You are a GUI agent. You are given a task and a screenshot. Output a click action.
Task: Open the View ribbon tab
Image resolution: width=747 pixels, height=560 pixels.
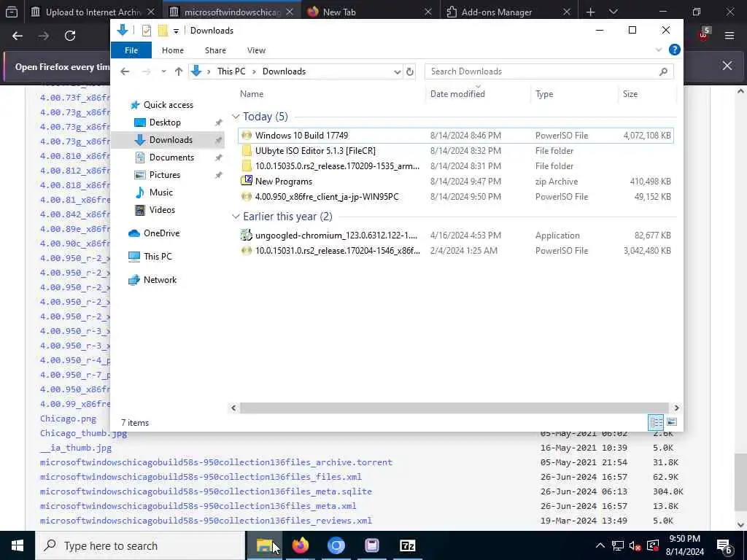[256, 50]
